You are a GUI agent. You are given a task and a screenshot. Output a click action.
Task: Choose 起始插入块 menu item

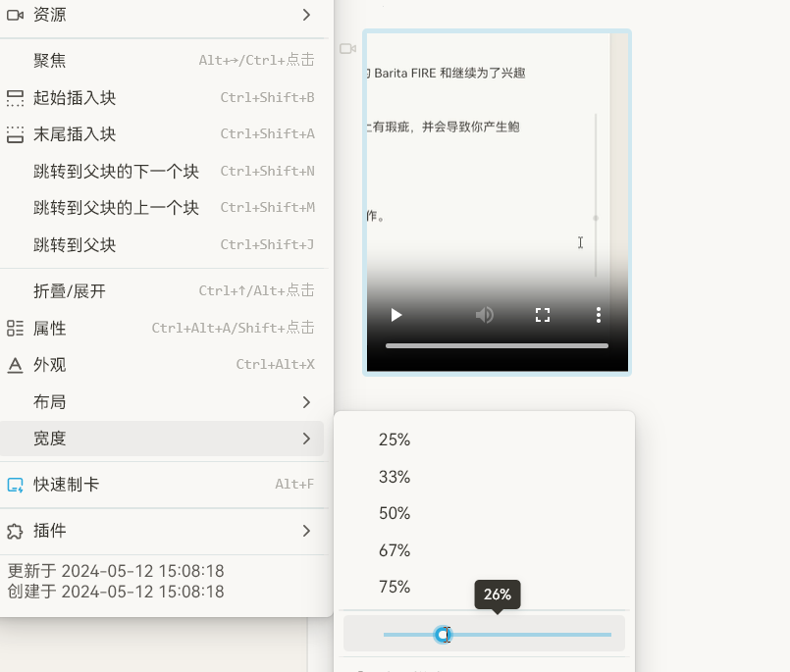[161, 97]
